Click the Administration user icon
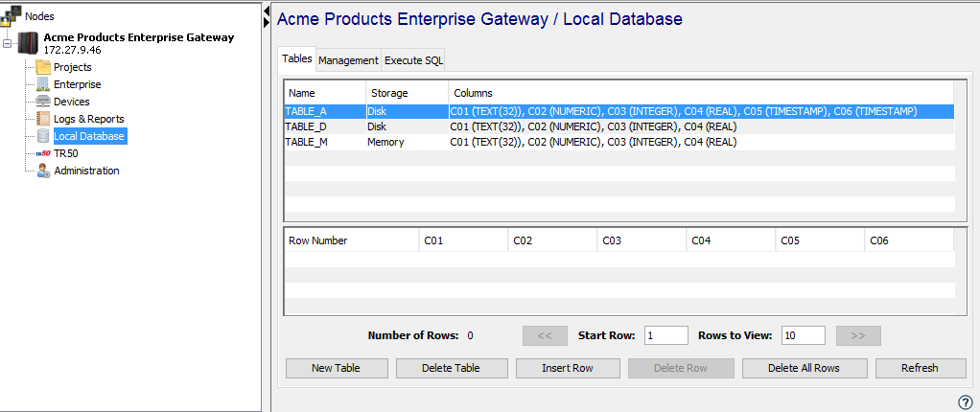 tap(43, 171)
